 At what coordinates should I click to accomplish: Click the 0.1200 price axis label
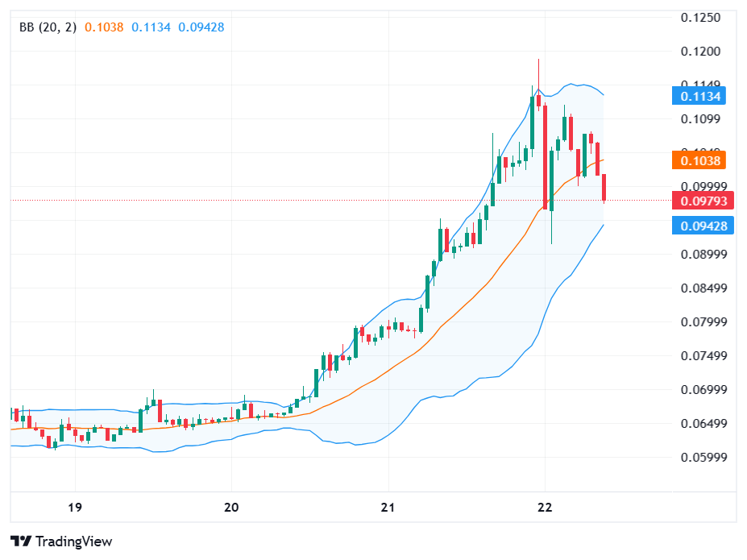pyautogui.click(x=700, y=52)
